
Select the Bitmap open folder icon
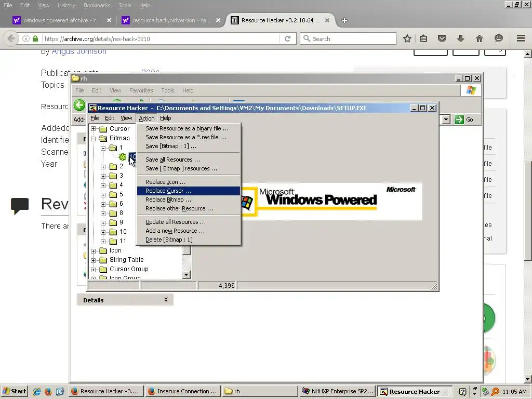(x=103, y=138)
